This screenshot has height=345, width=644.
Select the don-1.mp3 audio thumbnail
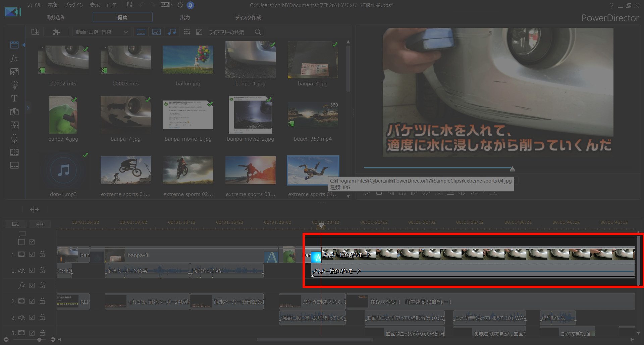[63, 170]
